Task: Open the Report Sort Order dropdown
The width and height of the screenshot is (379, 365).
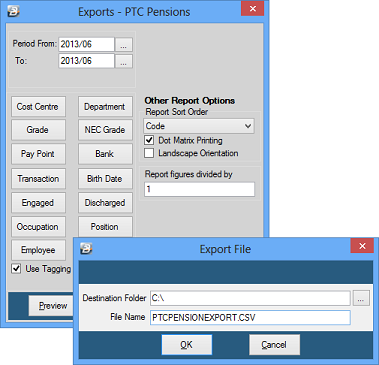Action: [199, 126]
